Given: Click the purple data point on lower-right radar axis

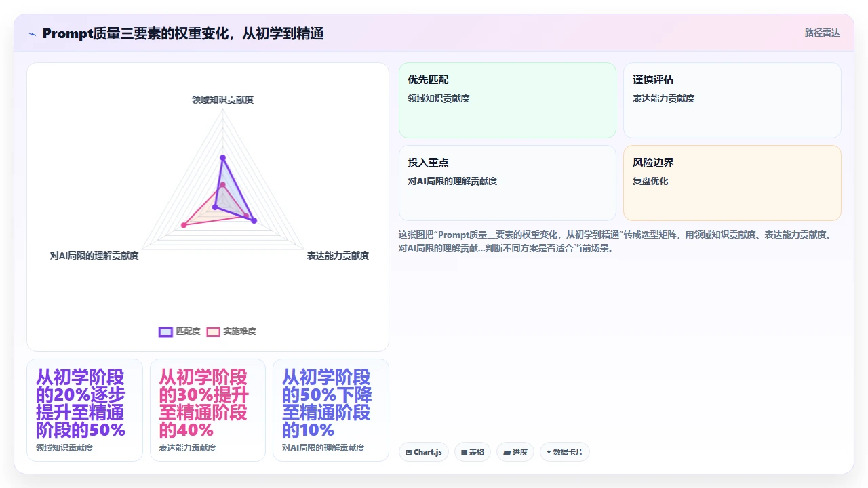Looking at the screenshot, I should click(254, 220).
